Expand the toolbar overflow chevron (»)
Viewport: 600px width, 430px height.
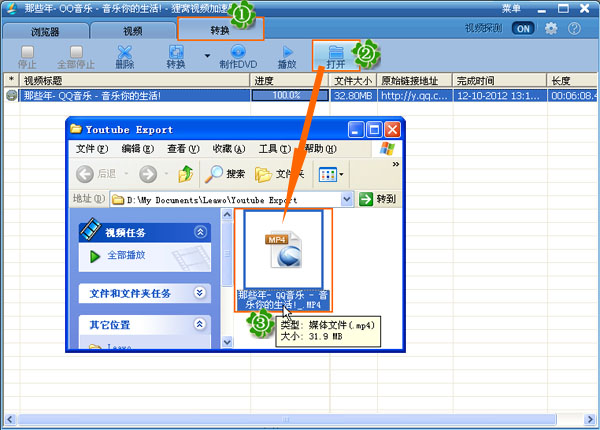click(x=396, y=164)
